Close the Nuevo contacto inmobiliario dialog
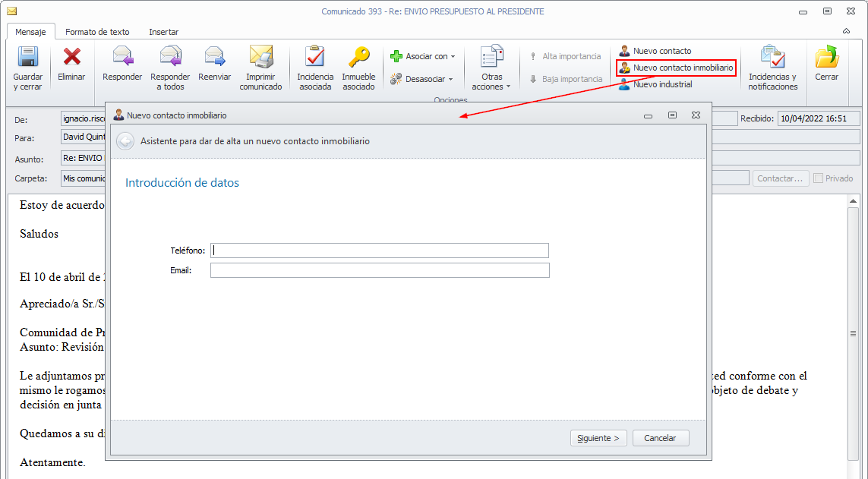Screen dimensions: 868x479 696,115
